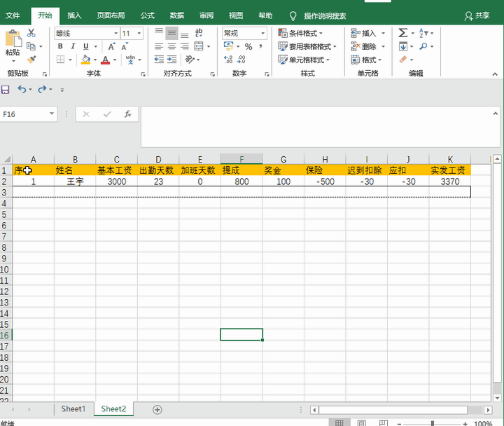Add a new sheet with plus icon
This screenshot has width=504, height=426.
coord(157,409)
